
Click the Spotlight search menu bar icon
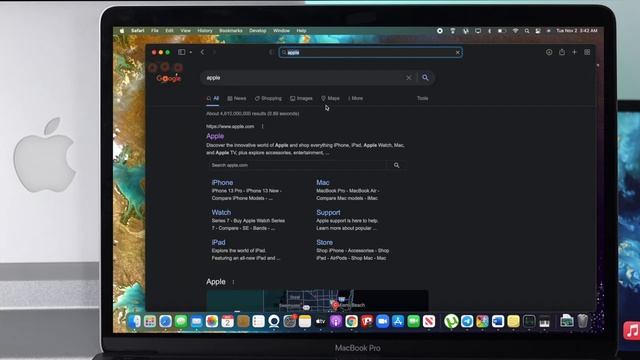(527, 31)
